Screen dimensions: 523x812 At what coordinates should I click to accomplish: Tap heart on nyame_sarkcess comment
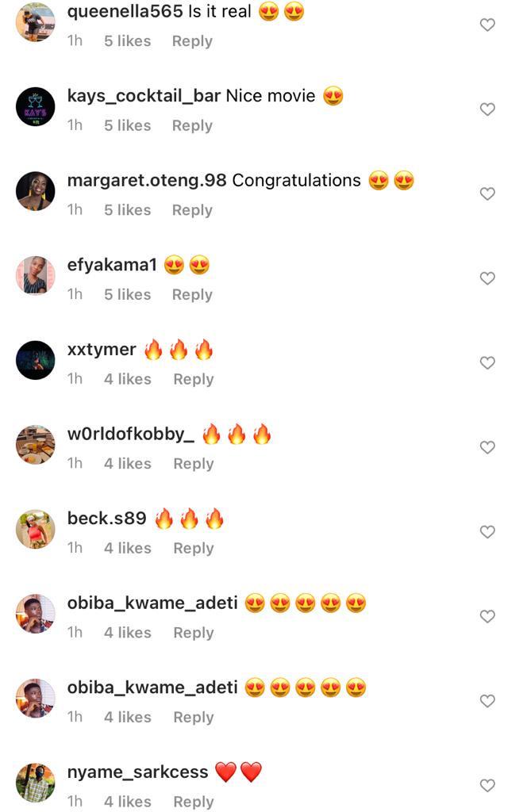pyautogui.click(x=487, y=785)
